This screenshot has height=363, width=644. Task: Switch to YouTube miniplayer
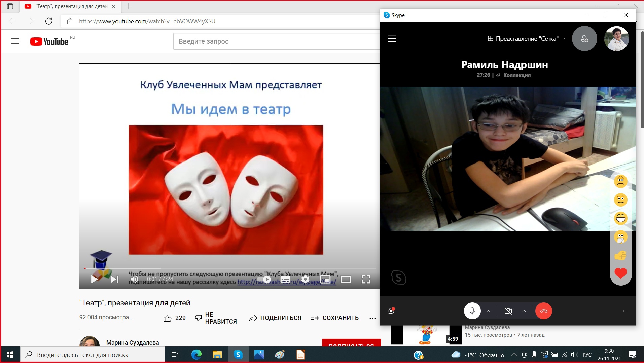pyautogui.click(x=325, y=279)
